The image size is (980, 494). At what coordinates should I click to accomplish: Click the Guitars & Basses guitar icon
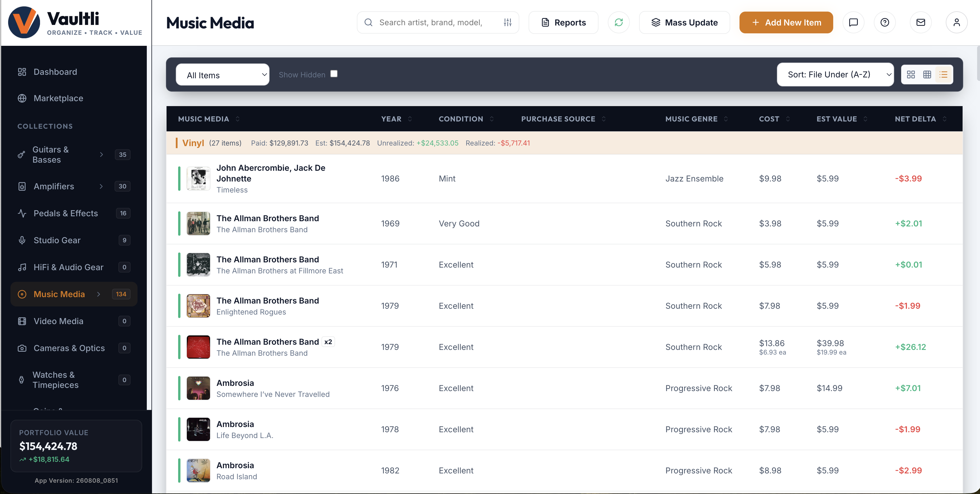[21, 155]
